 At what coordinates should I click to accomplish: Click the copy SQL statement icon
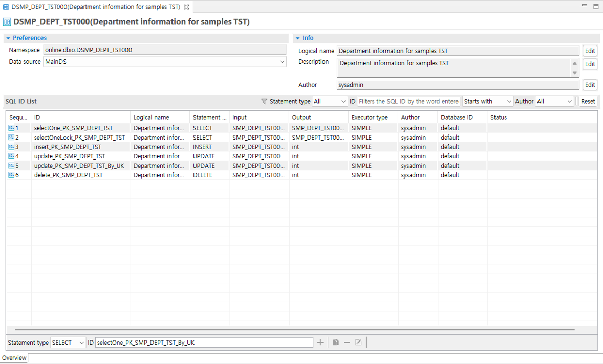click(x=335, y=342)
